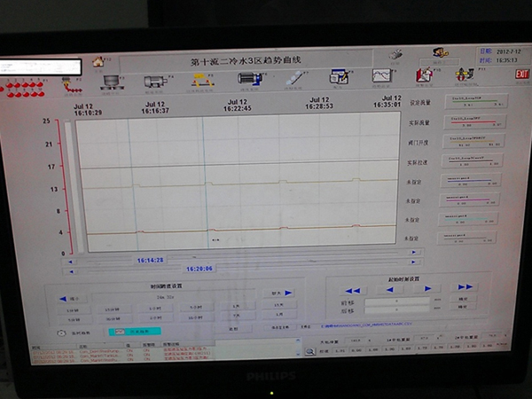Click the magnifier icon near bottom status row
The image size is (532, 399).
point(309,352)
